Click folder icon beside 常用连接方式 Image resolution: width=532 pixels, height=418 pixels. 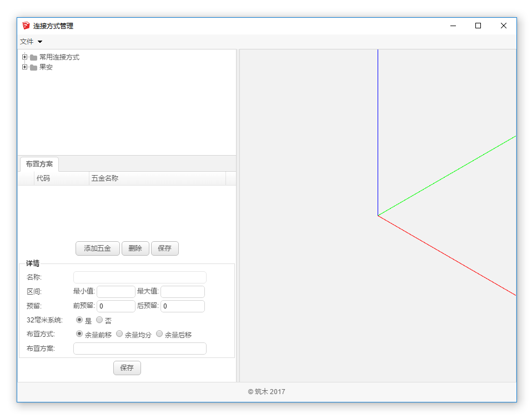click(x=34, y=57)
